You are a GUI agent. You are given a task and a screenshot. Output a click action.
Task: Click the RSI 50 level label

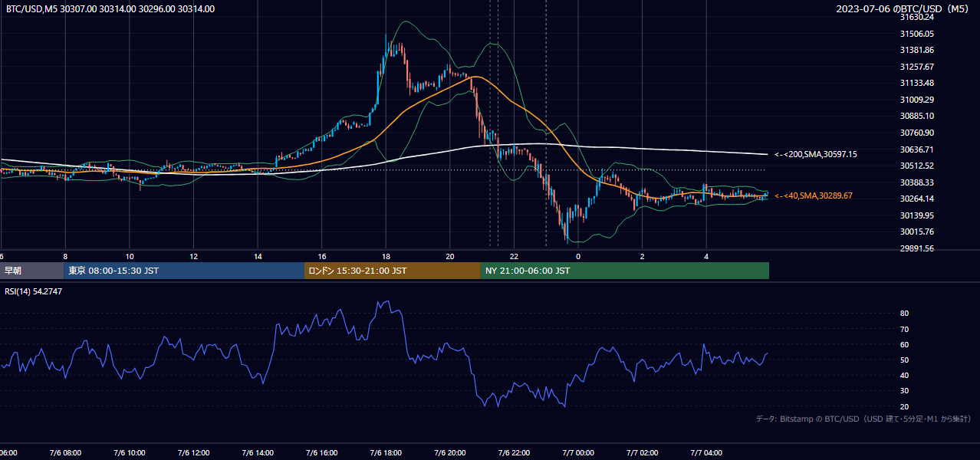tap(904, 360)
